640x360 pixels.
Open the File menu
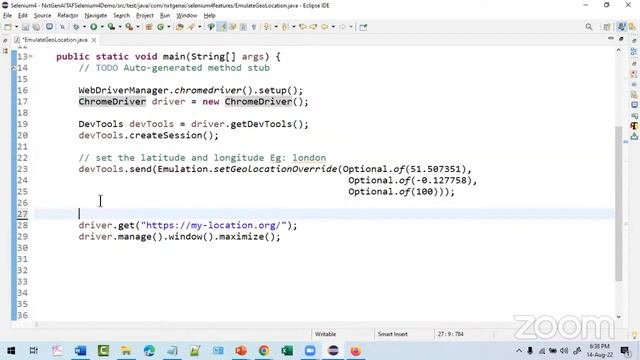7,16
